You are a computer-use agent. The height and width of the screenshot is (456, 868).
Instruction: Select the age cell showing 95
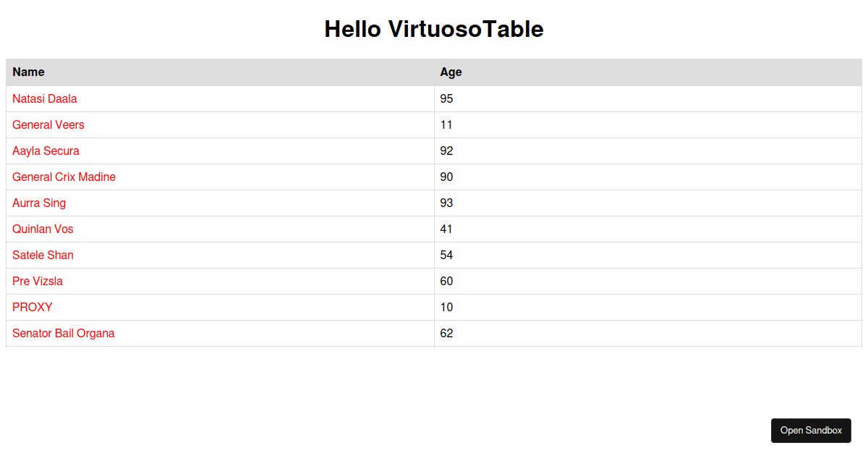446,98
